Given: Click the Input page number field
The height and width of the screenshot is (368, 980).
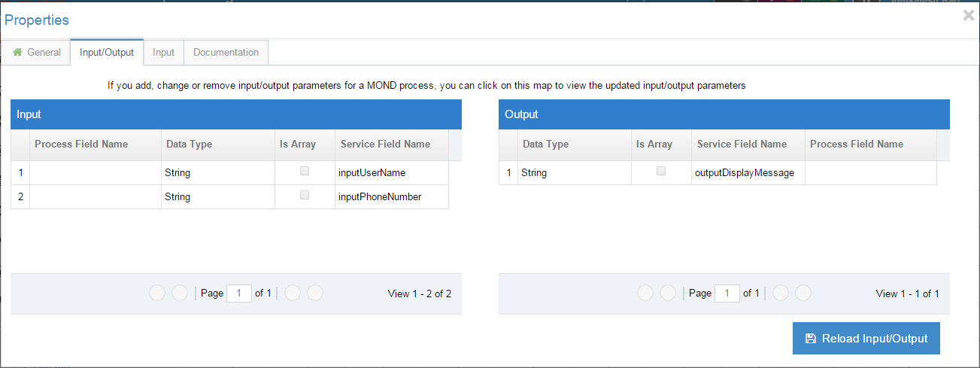Looking at the screenshot, I should pos(238,293).
